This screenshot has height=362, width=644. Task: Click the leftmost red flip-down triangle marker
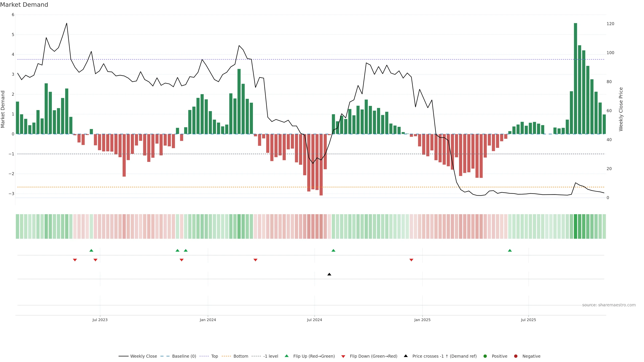tap(75, 260)
